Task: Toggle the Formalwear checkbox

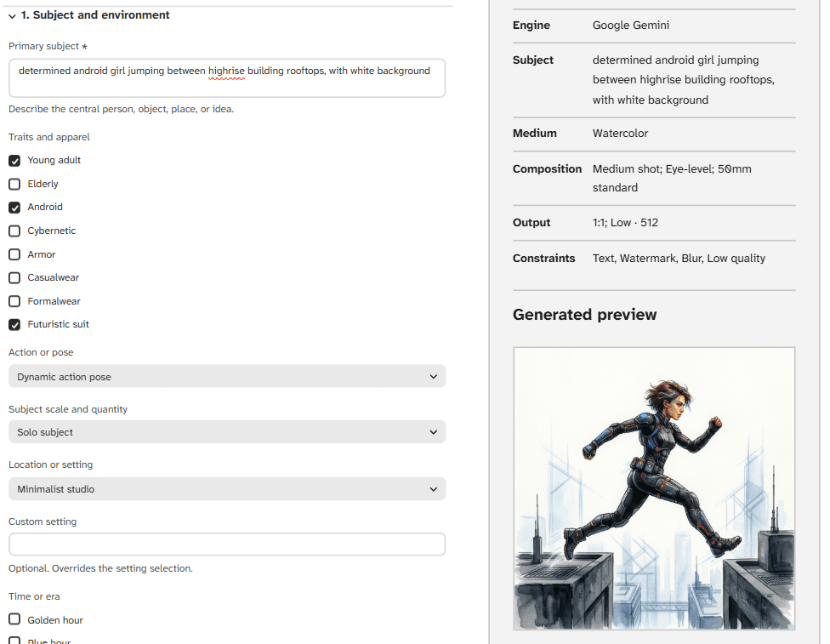Action: pos(14,301)
